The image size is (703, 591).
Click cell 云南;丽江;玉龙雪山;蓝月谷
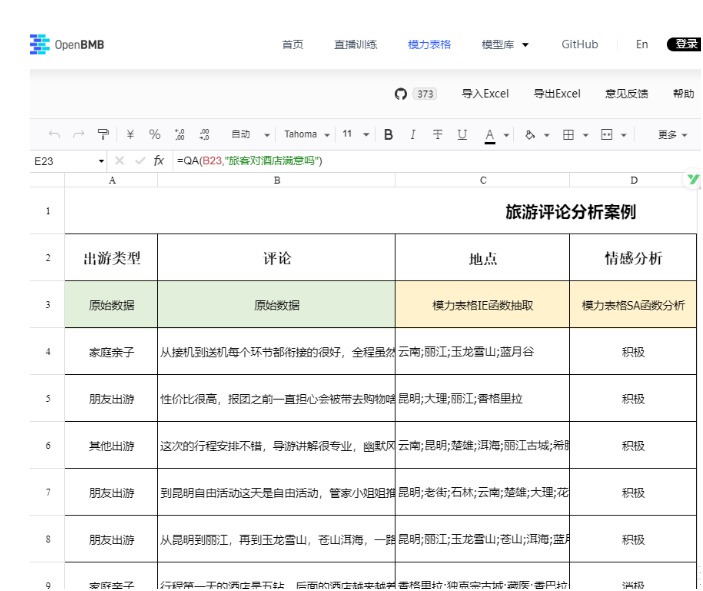pyautogui.click(x=482, y=352)
